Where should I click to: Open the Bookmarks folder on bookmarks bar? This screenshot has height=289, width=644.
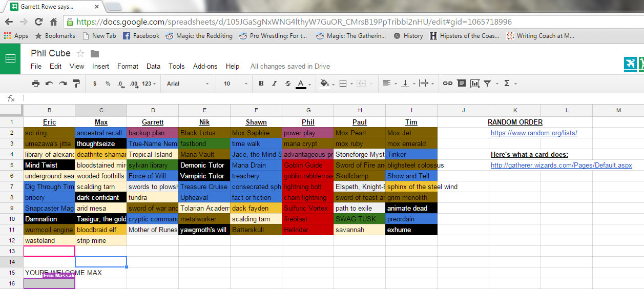coord(55,36)
